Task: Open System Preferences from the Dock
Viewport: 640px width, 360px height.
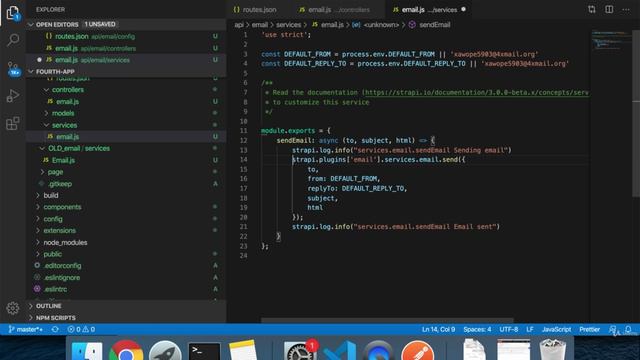Action: 300,351
